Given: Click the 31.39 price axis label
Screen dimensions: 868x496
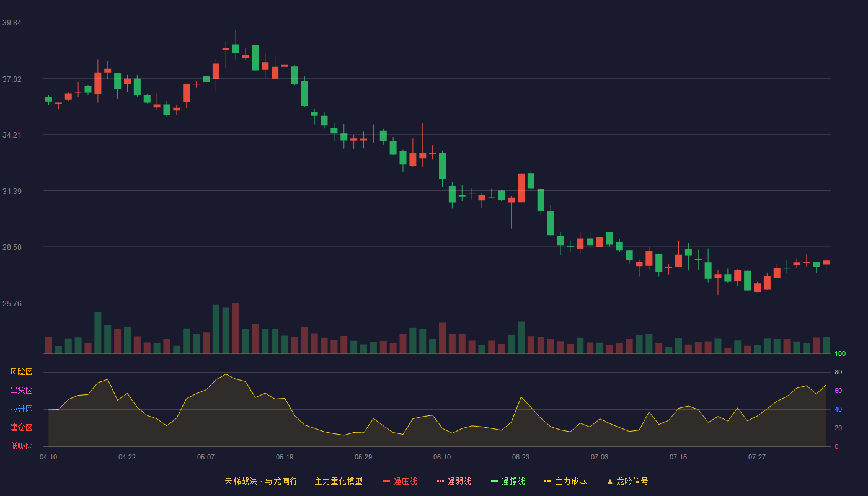Looking at the screenshot, I should (x=12, y=191).
